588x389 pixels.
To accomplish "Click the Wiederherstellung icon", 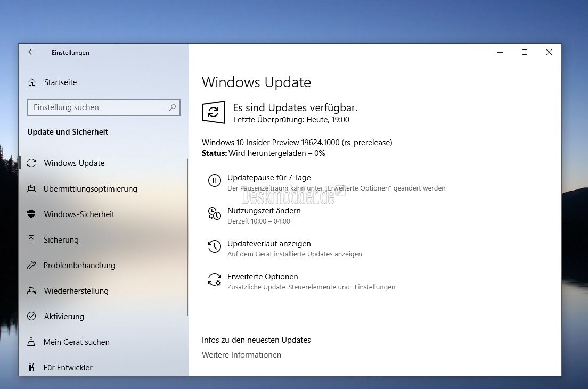I will click(x=31, y=291).
